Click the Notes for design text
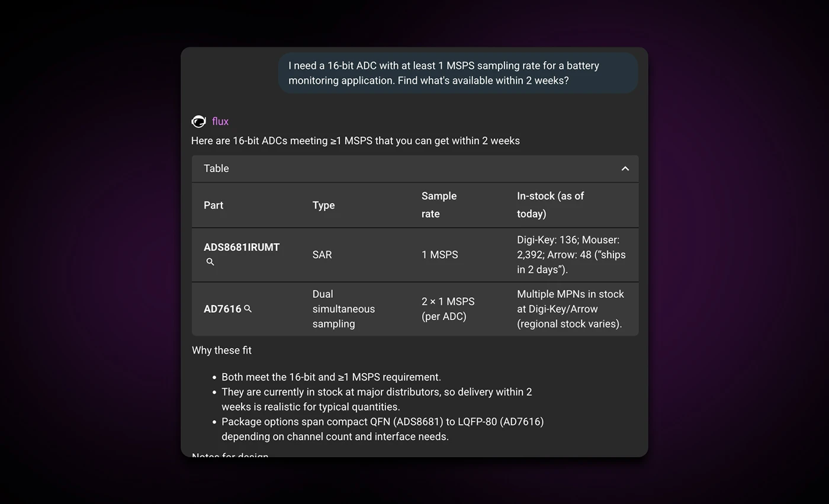Image resolution: width=829 pixels, height=504 pixels. click(x=229, y=455)
